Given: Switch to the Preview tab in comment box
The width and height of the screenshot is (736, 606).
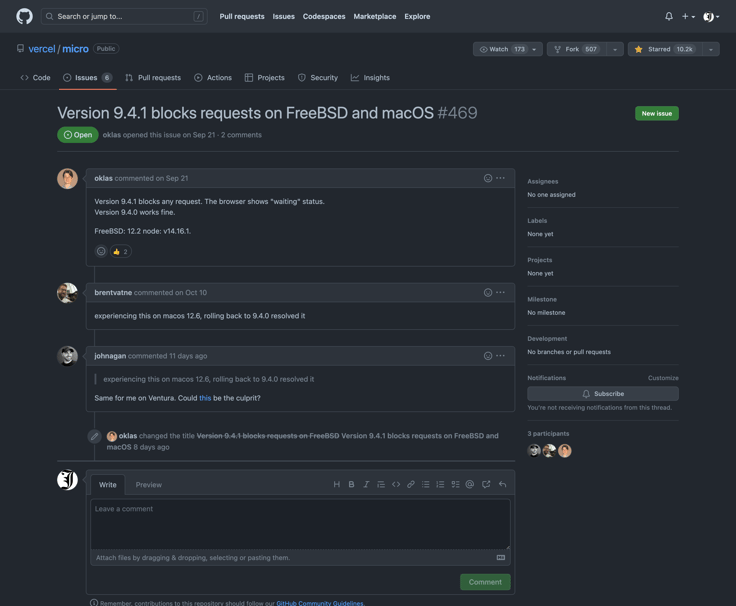Looking at the screenshot, I should [x=149, y=485].
